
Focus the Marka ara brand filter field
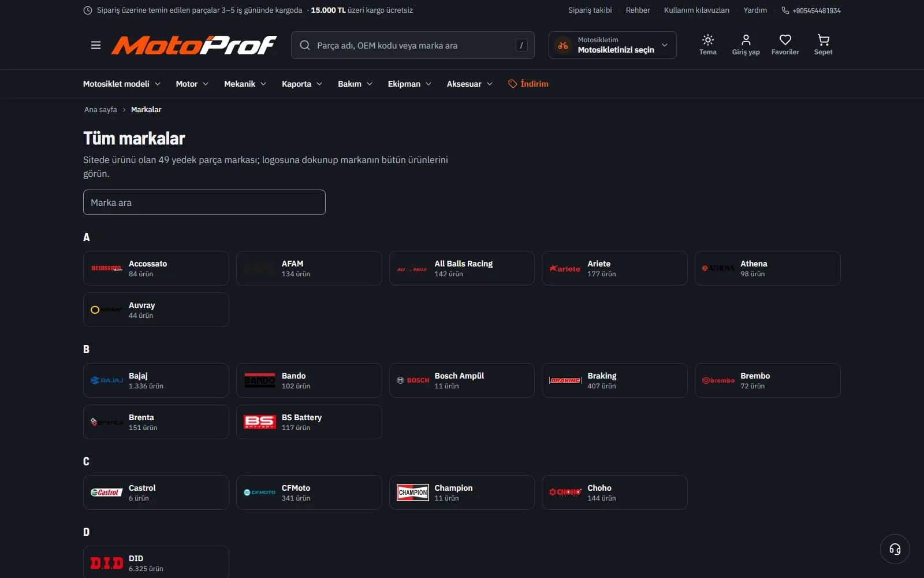point(204,202)
